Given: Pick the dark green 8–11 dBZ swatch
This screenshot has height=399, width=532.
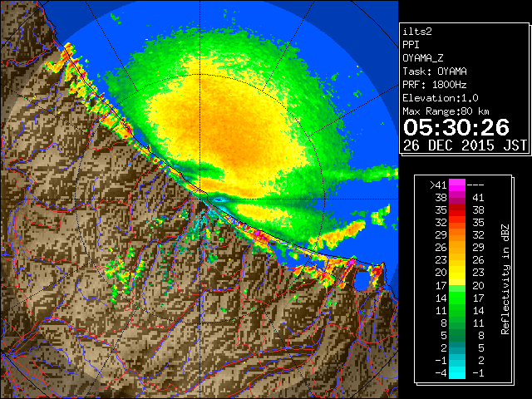Looking at the screenshot, I should [x=457, y=323].
